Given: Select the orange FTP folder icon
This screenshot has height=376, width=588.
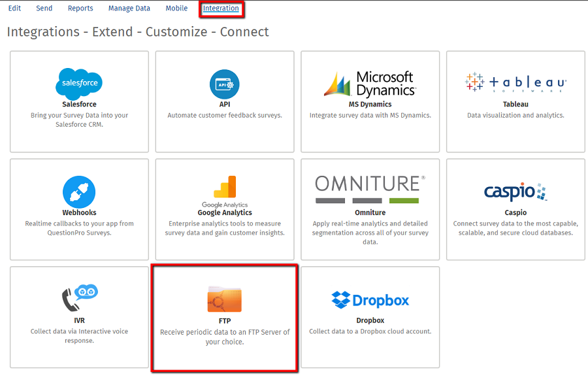Looking at the screenshot, I should (224, 299).
